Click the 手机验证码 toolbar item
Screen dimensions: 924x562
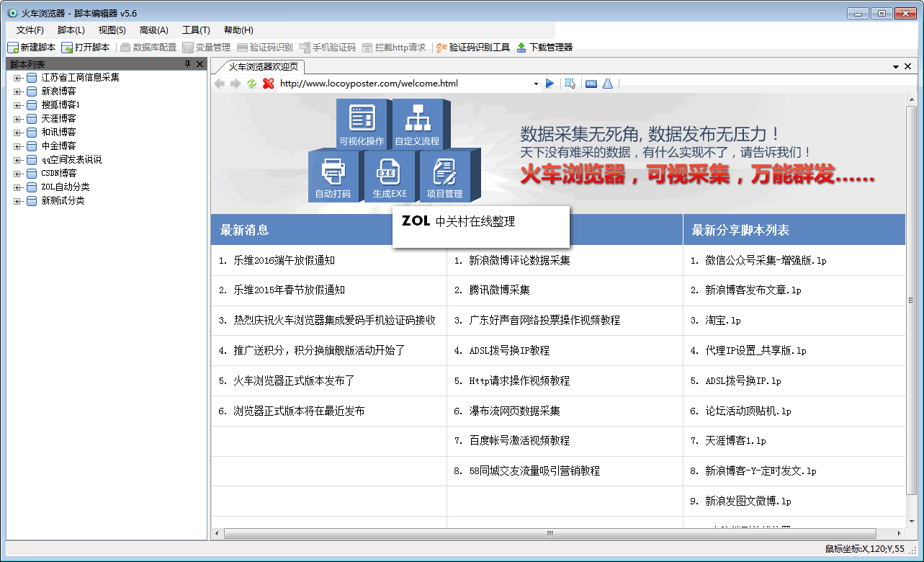click(327, 48)
